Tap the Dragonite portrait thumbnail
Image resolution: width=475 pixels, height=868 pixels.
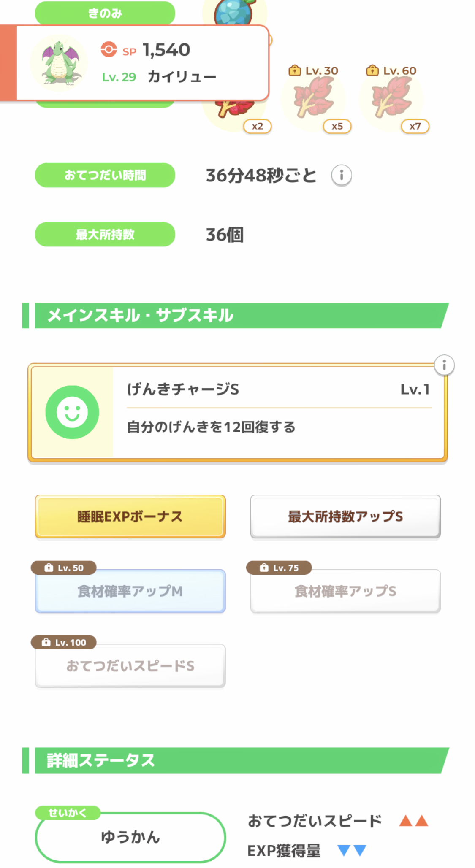pos(59,63)
